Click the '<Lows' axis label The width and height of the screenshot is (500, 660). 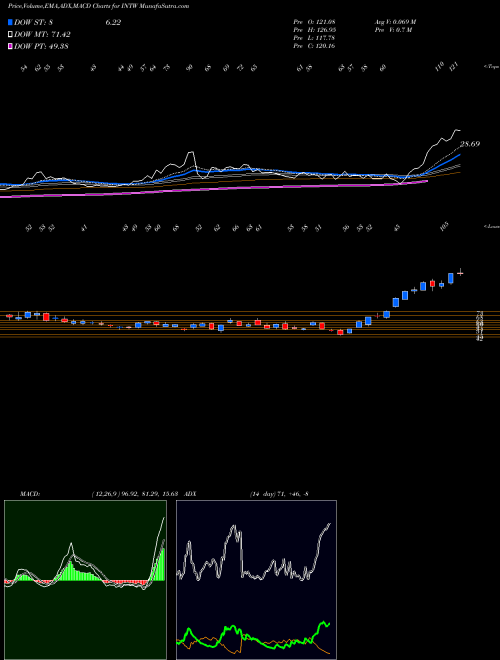click(491, 226)
